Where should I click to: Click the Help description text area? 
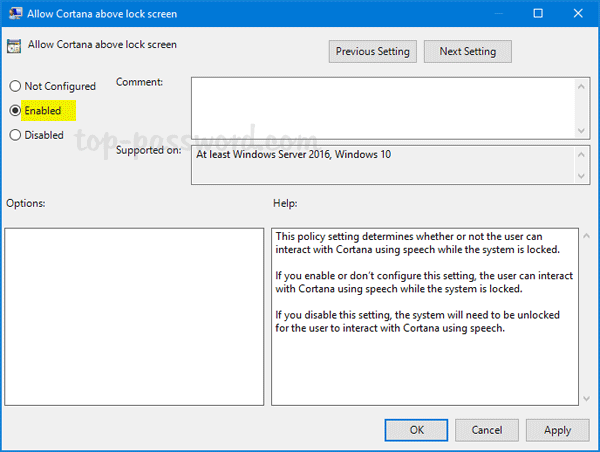425,316
